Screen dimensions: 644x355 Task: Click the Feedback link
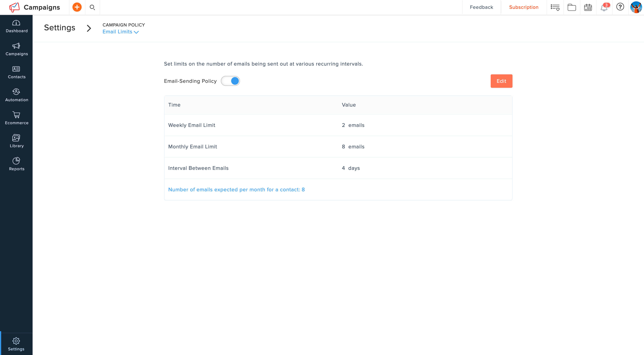481,7
